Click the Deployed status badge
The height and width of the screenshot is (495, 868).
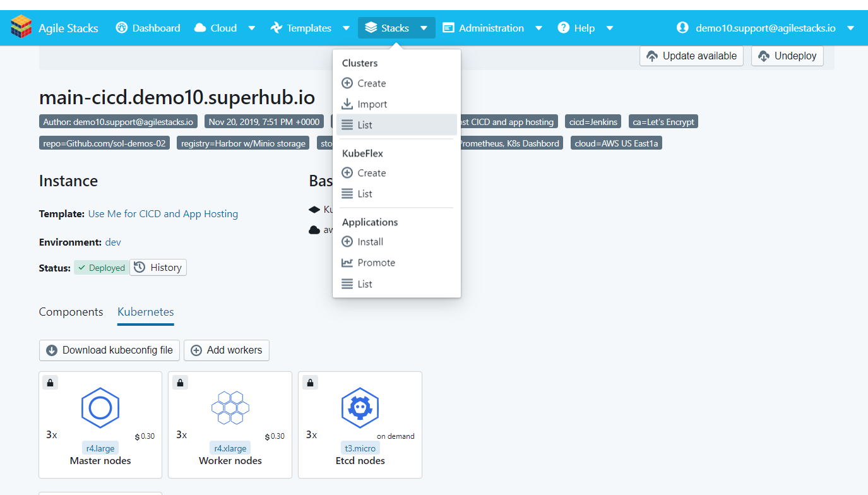[101, 268]
